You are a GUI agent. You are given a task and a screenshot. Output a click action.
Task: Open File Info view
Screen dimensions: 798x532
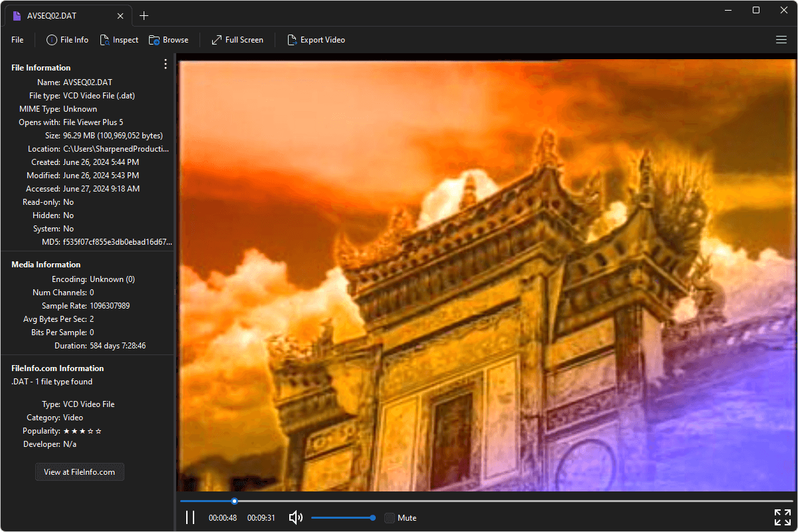point(66,40)
